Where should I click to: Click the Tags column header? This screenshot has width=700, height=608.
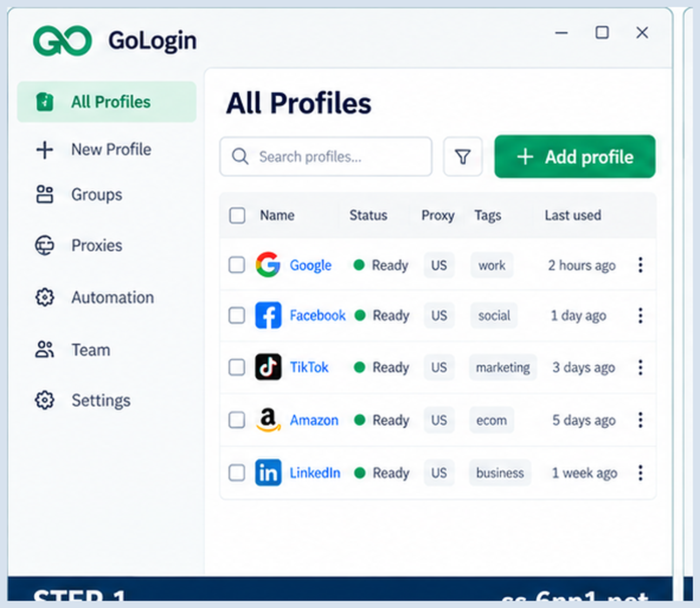tap(488, 215)
